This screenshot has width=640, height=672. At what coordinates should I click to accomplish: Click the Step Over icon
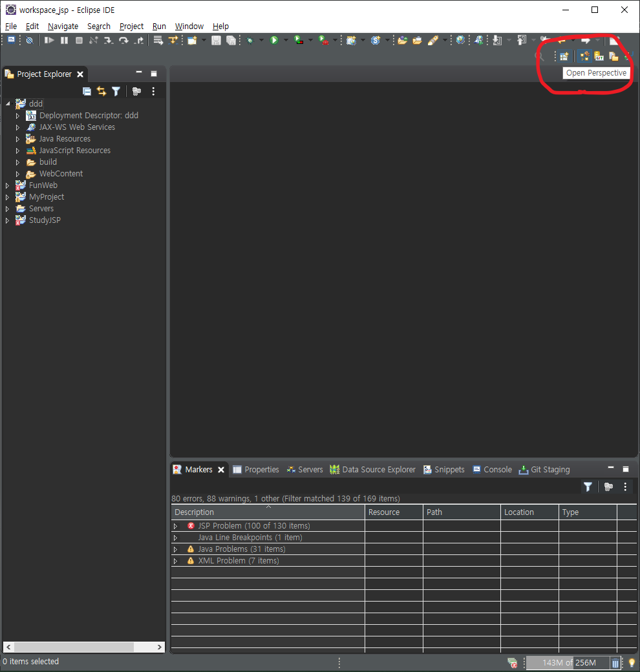click(x=123, y=40)
